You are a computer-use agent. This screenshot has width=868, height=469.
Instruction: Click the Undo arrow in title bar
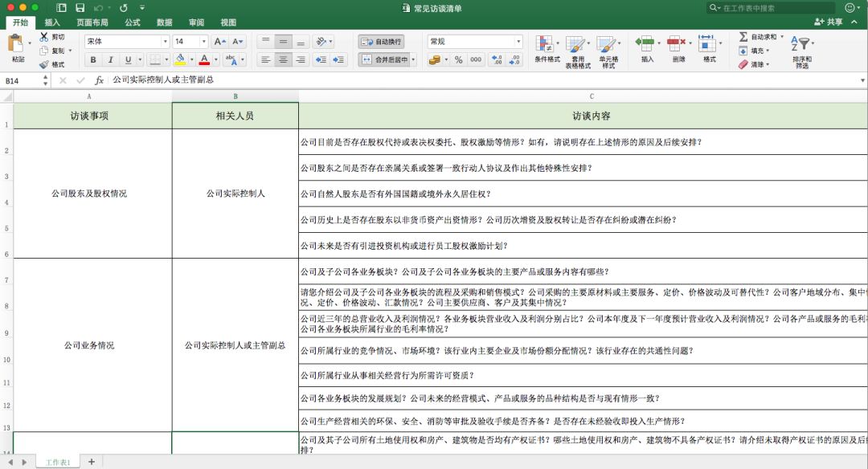click(99, 8)
